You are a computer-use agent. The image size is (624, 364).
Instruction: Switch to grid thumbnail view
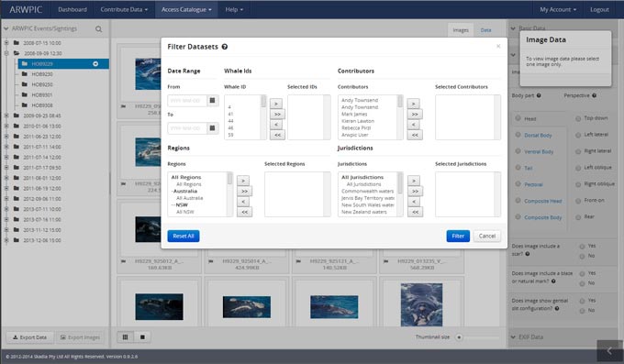click(126, 336)
